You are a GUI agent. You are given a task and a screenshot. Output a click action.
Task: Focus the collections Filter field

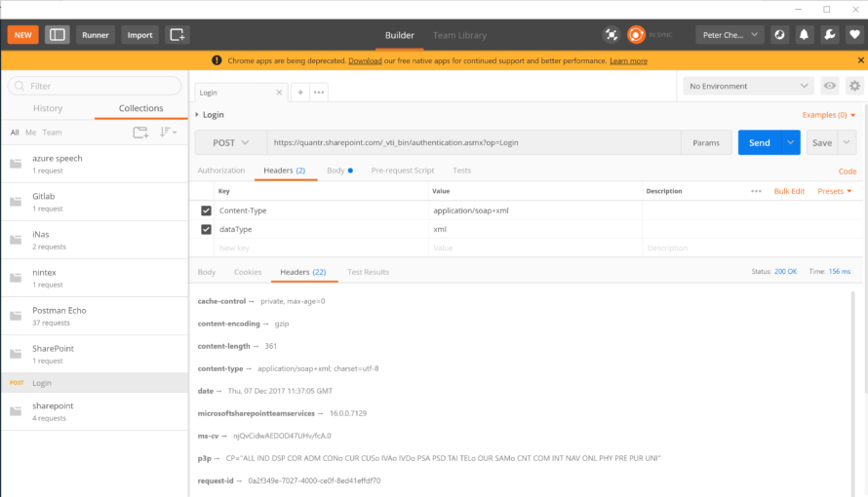pyautogui.click(x=95, y=86)
